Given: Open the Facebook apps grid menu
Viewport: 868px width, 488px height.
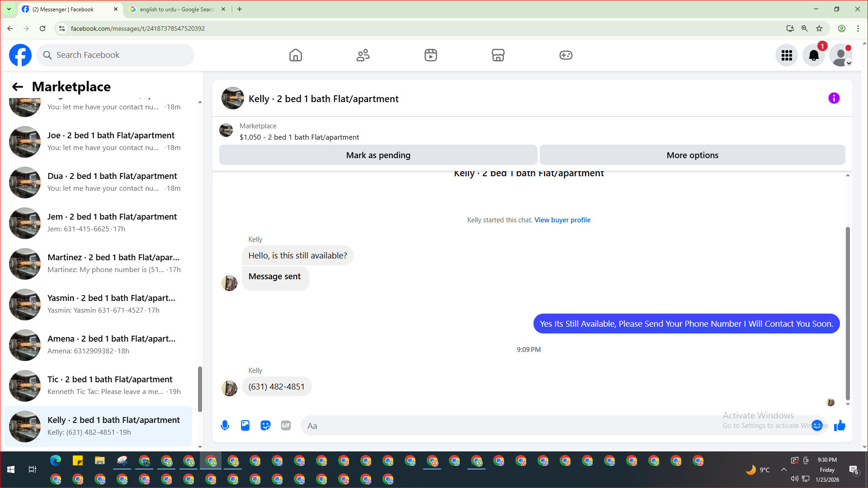Looking at the screenshot, I should click(x=787, y=55).
